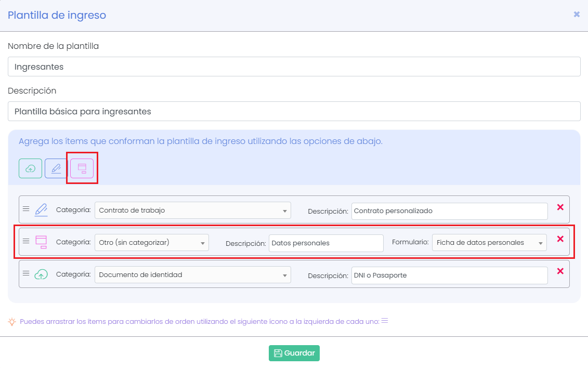The width and height of the screenshot is (588, 368).
Task: Click the cloud icon beside the Documento de identidad row
Action: (x=41, y=274)
